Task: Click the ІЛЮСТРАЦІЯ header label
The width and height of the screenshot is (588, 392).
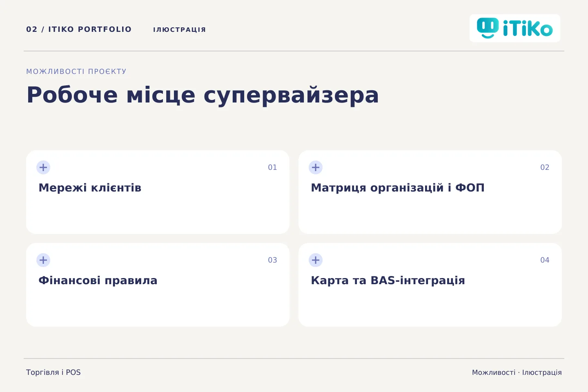Action: 180,29
